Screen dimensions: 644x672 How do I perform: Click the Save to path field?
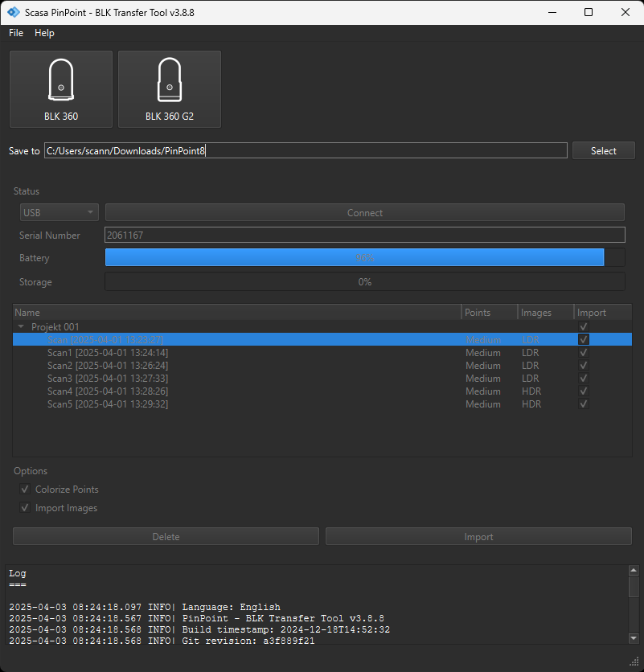(306, 150)
